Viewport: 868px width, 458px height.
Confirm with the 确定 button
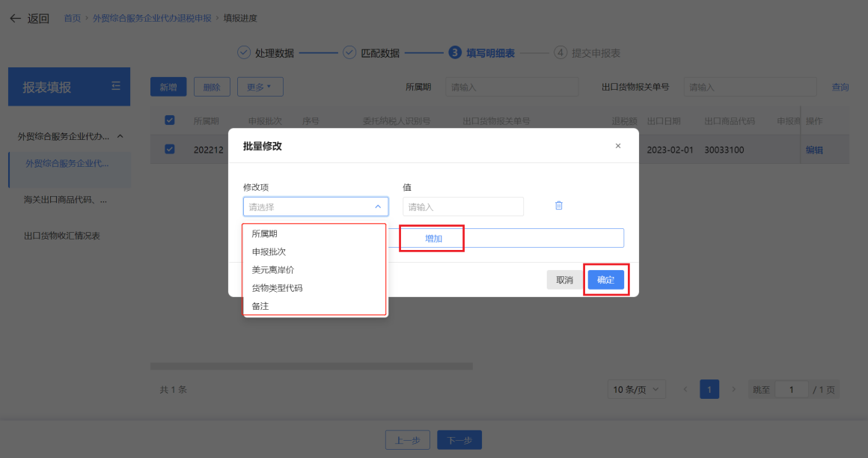[x=605, y=280]
